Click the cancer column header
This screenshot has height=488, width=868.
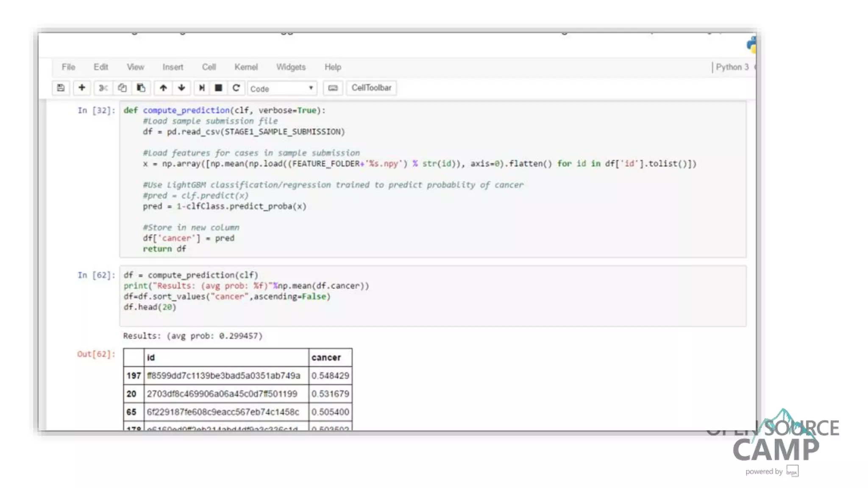[326, 358]
